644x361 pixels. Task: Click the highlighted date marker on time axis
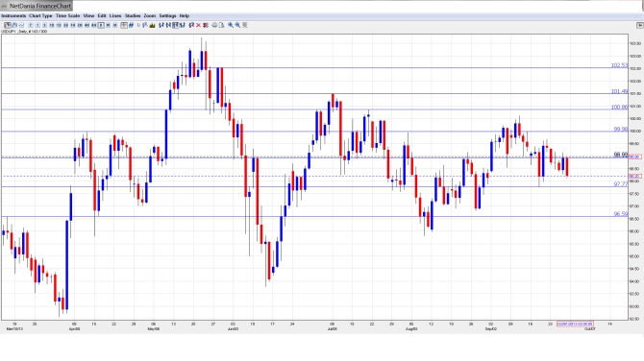(575, 325)
